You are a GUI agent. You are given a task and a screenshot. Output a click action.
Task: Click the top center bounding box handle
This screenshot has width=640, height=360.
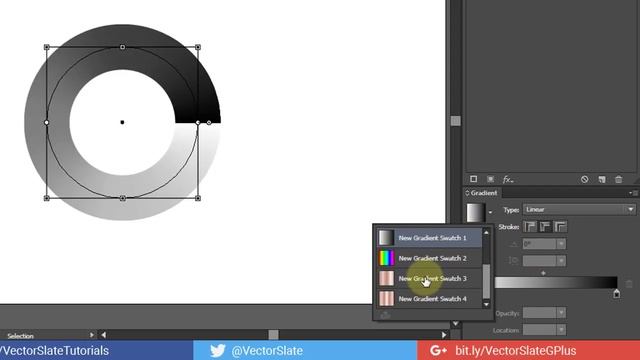[x=122, y=47]
